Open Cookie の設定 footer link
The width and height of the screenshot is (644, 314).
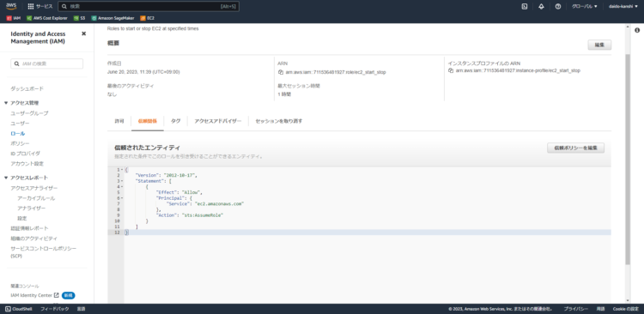pyautogui.click(x=626, y=309)
